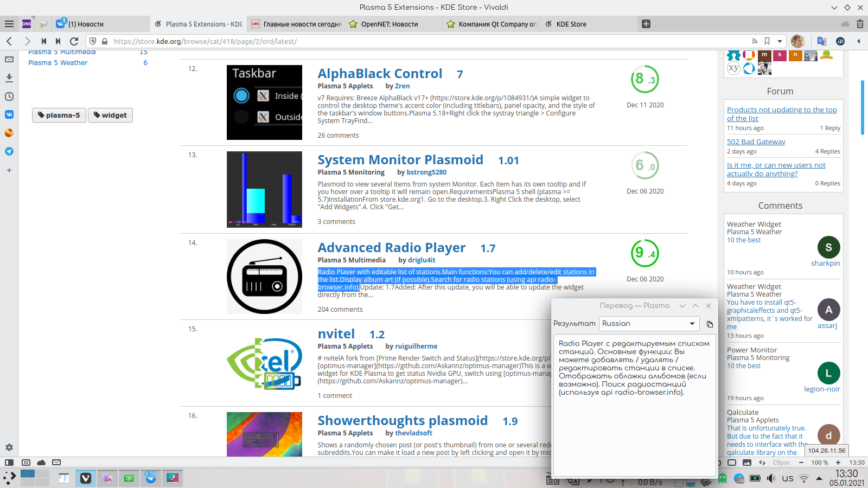Zoom out with the minus button
Viewport: 868px width, 488px height.
801,463
